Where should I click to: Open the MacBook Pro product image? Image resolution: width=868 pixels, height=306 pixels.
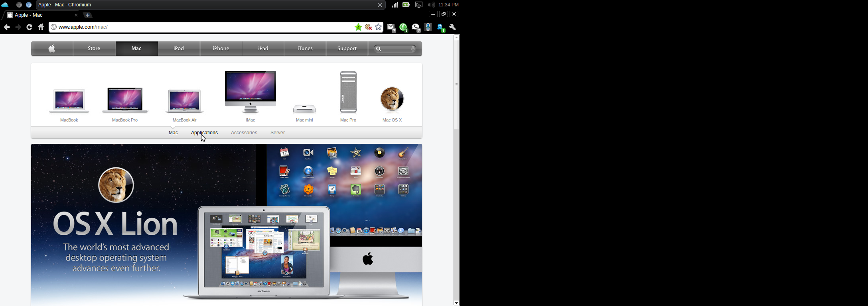125,100
